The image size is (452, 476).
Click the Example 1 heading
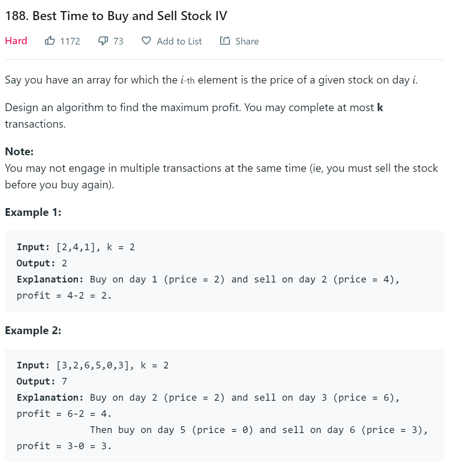[33, 212]
